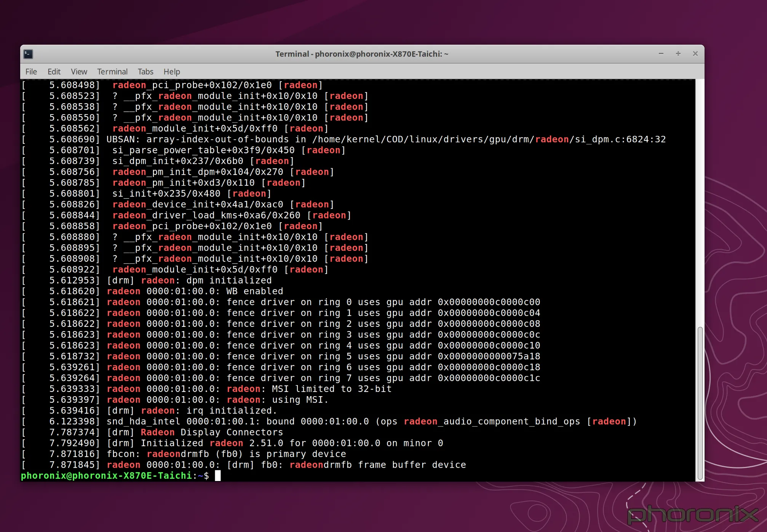Open the Tabs menu
The image size is (767, 532).
coord(145,72)
